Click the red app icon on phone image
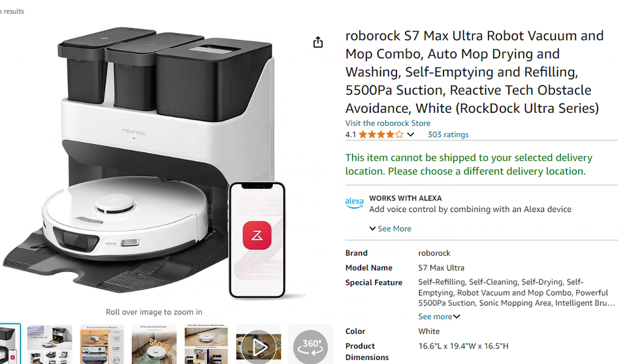 pos(257,235)
